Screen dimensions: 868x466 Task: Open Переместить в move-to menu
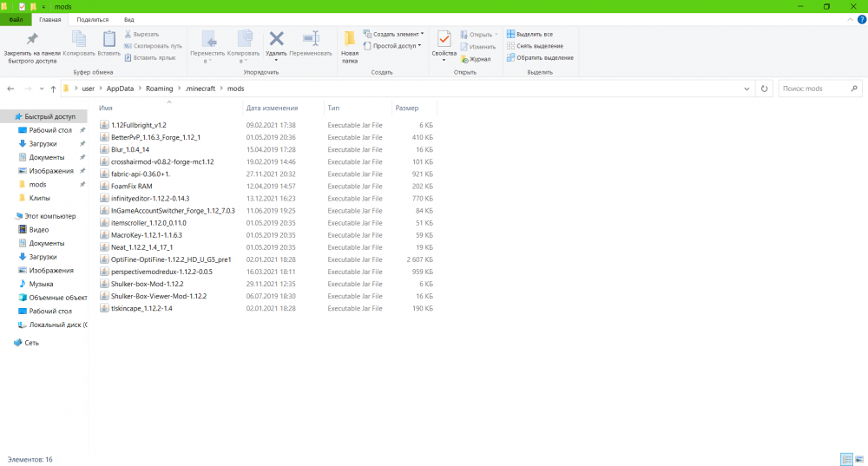click(x=207, y=48)
